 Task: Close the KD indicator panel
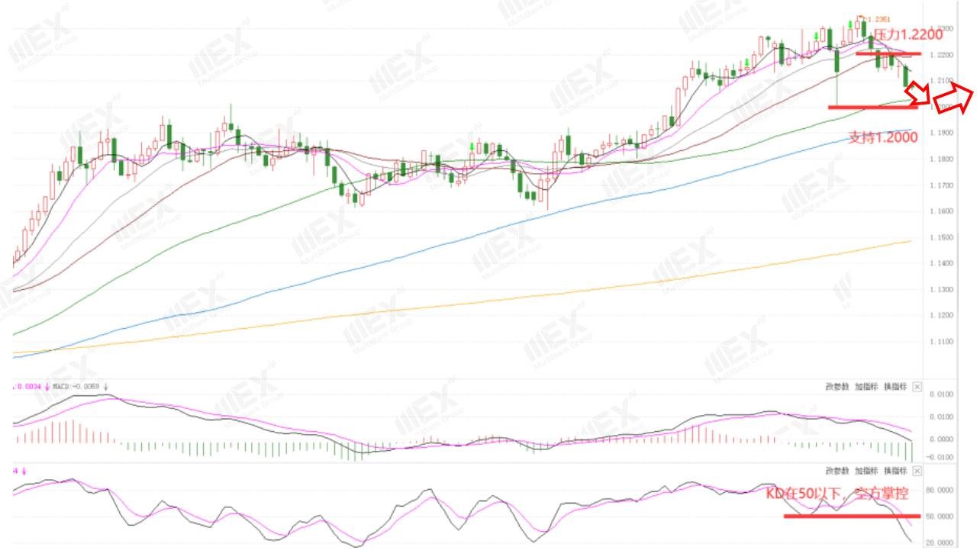click(x=917, y=471)
